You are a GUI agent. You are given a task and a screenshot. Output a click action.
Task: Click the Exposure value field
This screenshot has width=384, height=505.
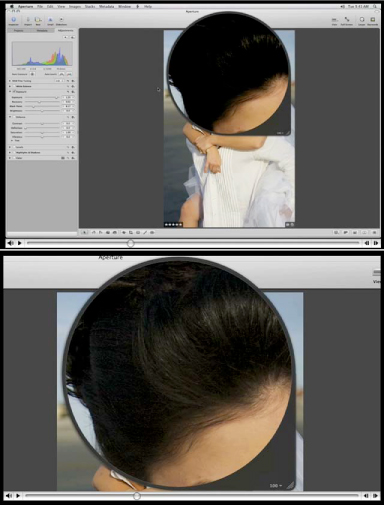68,97
